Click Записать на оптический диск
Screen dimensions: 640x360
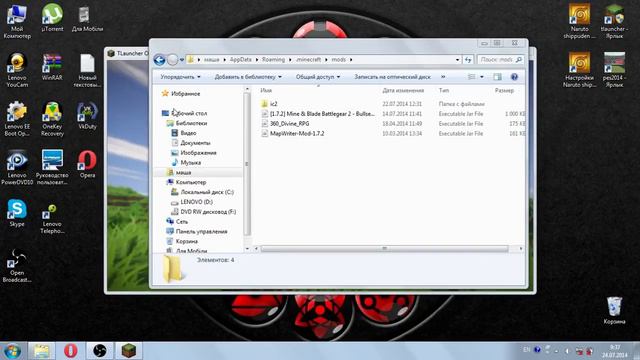coord(392,77)
